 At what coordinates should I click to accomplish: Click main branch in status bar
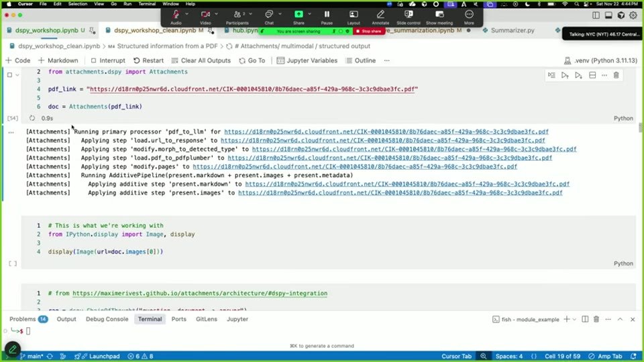32,356
